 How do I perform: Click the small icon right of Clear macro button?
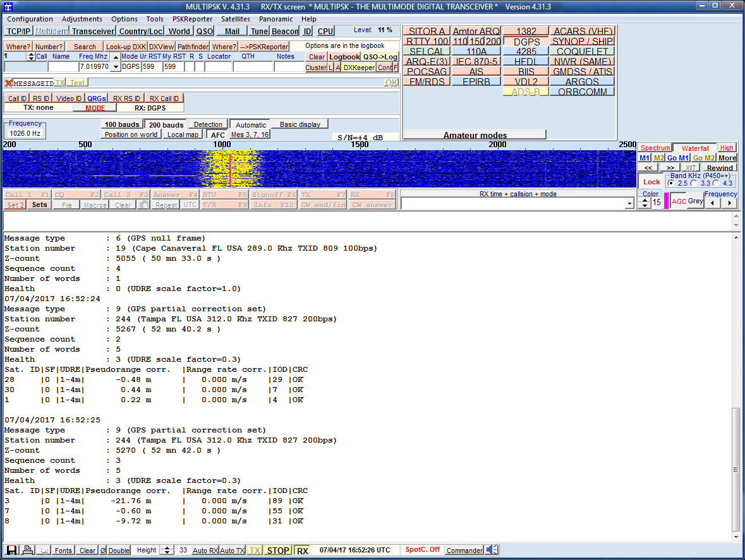point(143,205)
